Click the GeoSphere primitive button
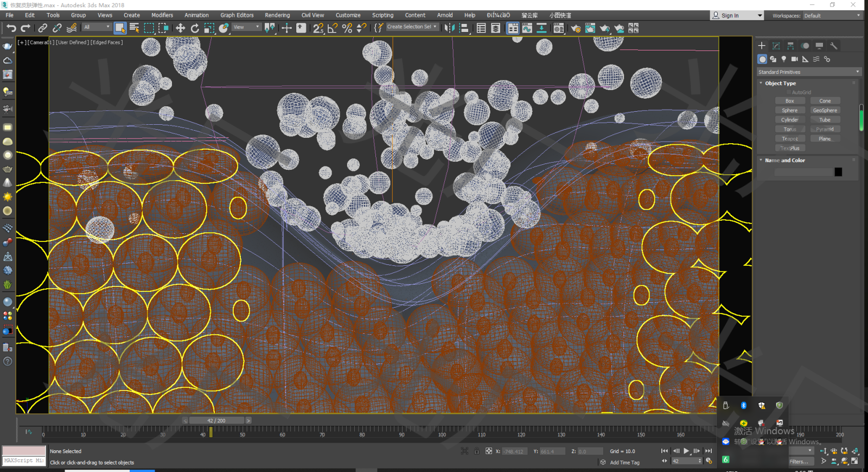 pos(825,111)
